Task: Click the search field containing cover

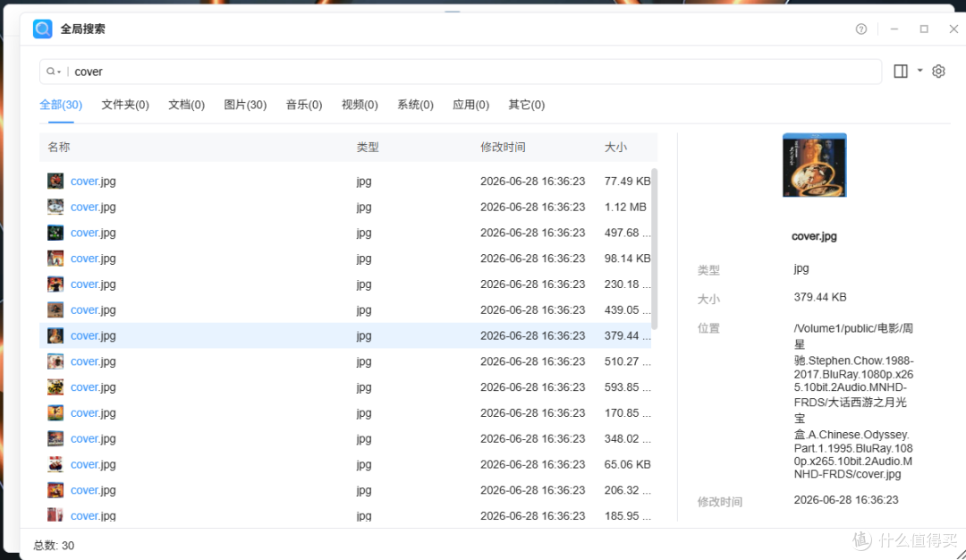Action: coord(461,72)
